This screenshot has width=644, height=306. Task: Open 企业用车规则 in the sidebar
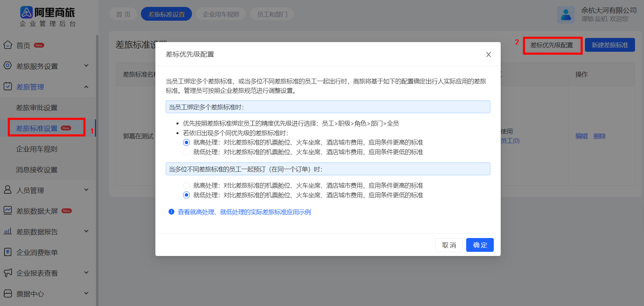pos(37,149)
